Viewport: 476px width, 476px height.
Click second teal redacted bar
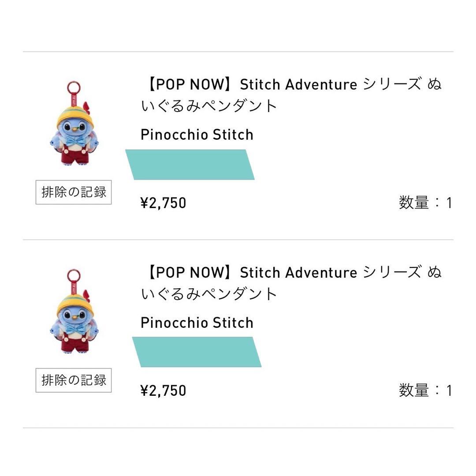coord(197,352)
